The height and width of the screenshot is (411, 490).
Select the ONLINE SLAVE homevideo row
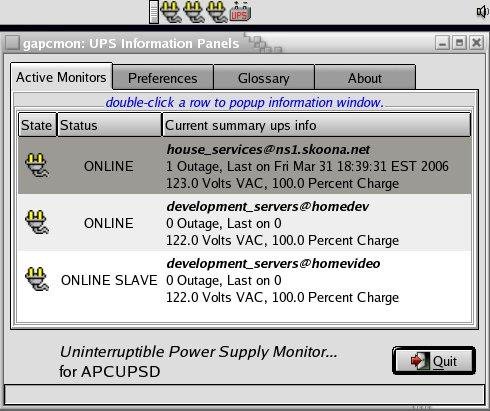point(245,280)
